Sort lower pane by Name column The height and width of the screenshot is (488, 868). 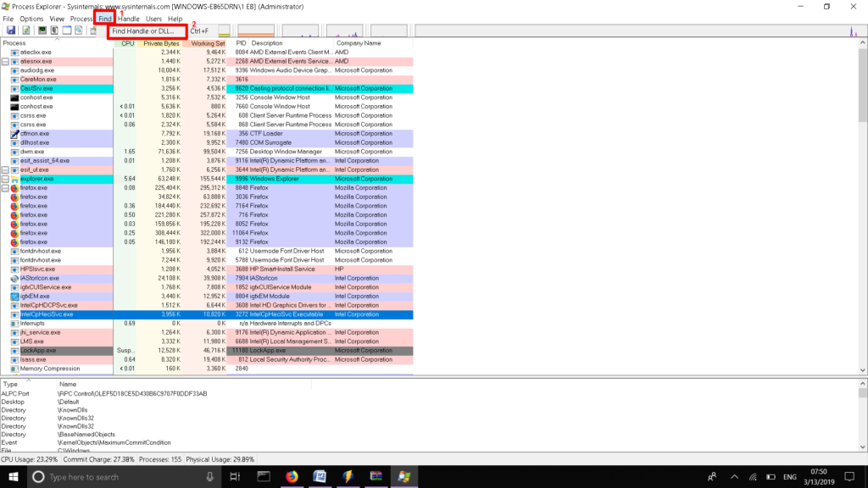pyautogui.click(x=184, y=384)
